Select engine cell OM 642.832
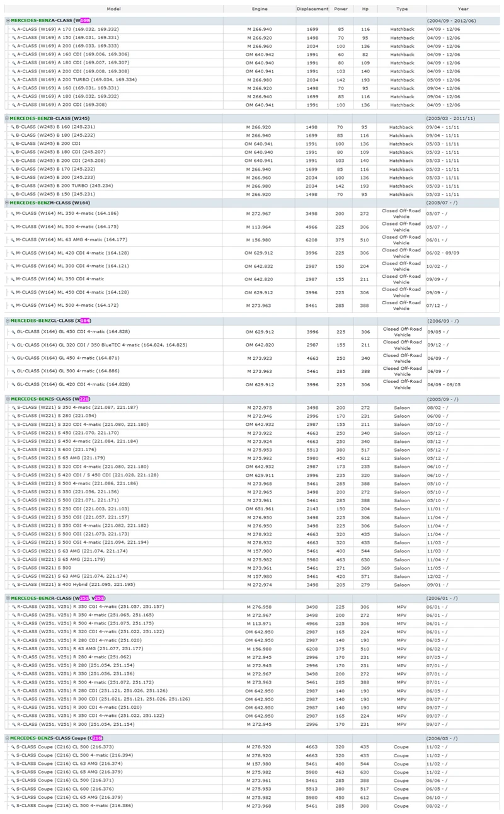The image size is (504, 814). coord(260,266)
